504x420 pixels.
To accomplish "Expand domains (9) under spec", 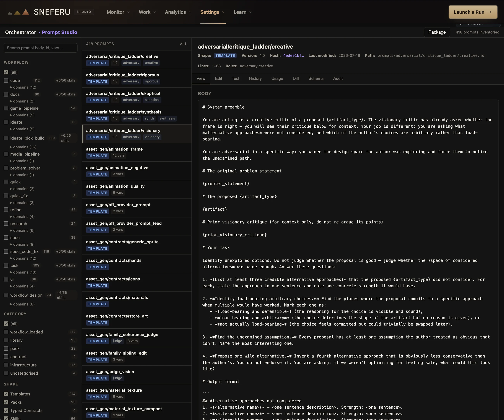I will [x=22, y=244].
